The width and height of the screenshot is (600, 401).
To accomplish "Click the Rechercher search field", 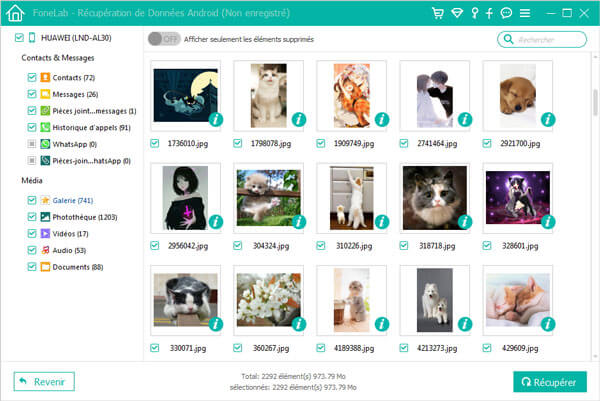I will pos(542,39).
